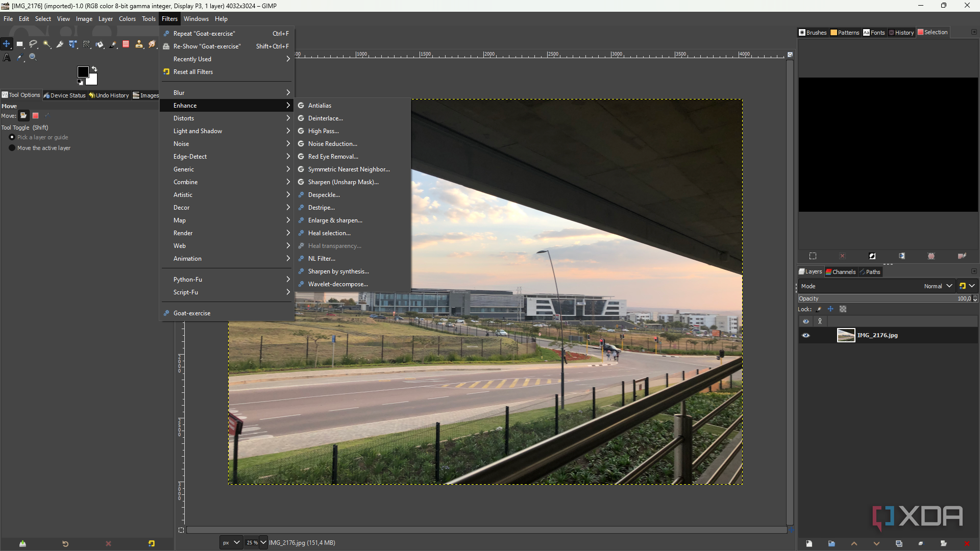Select the Free Select lasso tool
980x551 pixels.
[x=33, y=44]
